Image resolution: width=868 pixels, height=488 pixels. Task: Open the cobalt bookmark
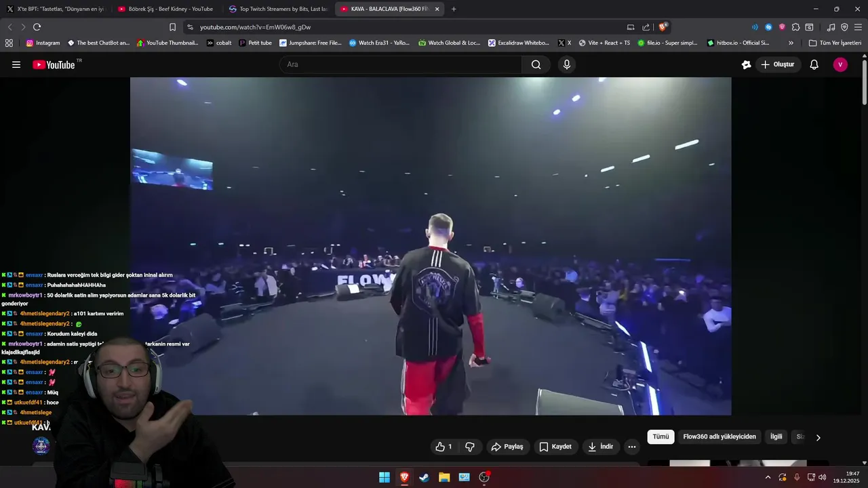coord(219,43)
